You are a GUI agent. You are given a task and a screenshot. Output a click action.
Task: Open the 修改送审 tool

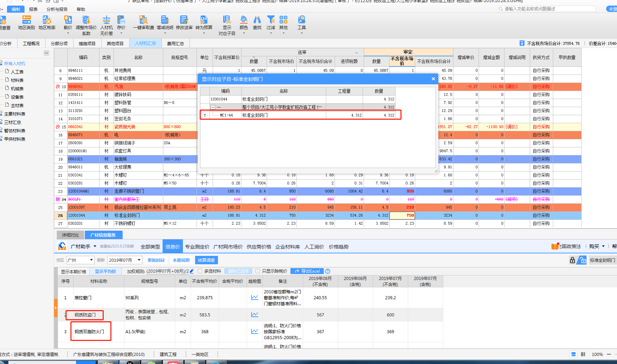tap(184, 22)
